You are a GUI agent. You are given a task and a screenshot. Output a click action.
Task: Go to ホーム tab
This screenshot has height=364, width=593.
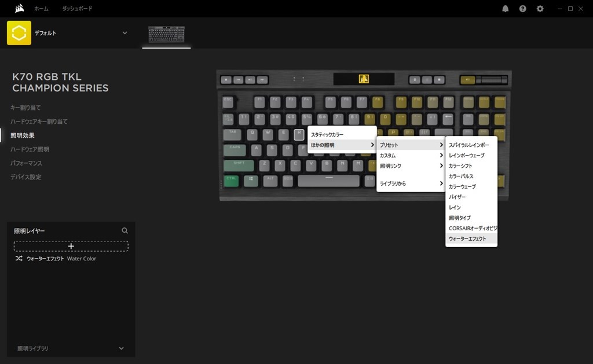pyautogui.click(x=41, y=8)
